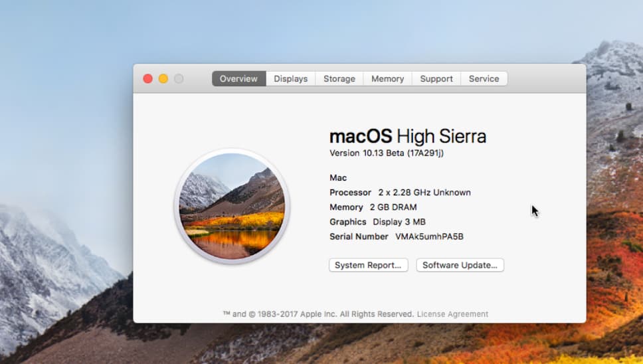Select the Storage tab
The height and width of the screenshot is (364, 643).
pyautogui.click(x=339, y=78)
